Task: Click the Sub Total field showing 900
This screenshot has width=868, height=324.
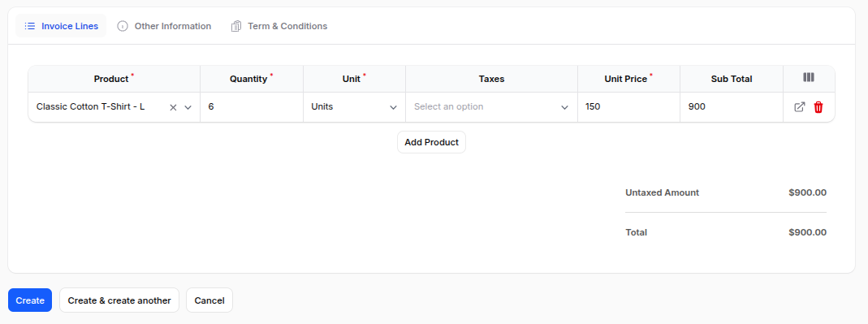Action: [x=732, y=107]
